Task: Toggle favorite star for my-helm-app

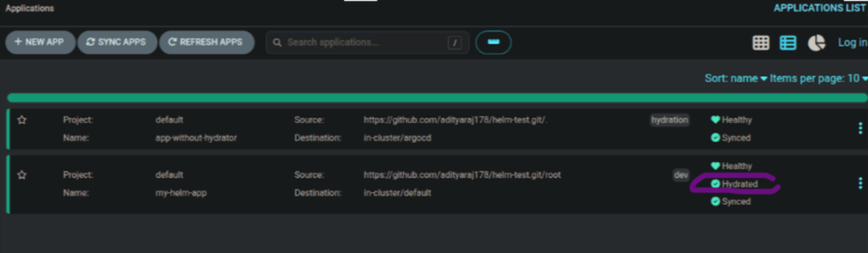Action: point(22,175)
